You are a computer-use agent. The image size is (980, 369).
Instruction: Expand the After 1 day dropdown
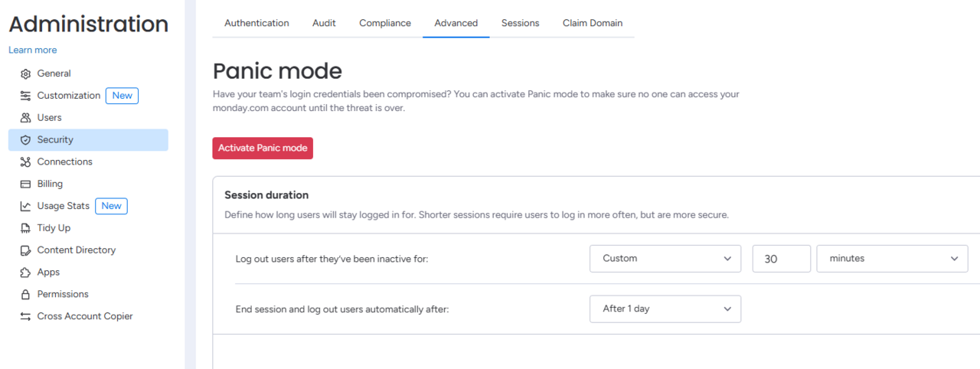(x=665, y=309)
